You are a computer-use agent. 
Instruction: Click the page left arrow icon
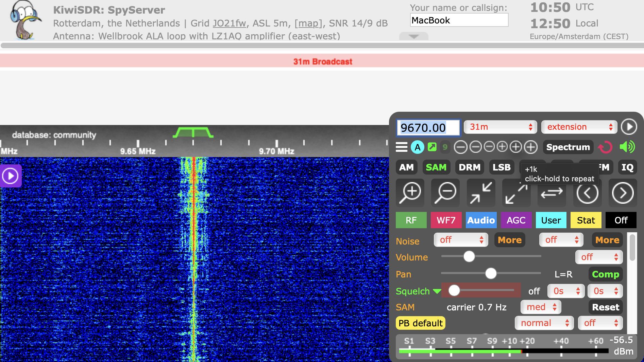click(587, 193)
